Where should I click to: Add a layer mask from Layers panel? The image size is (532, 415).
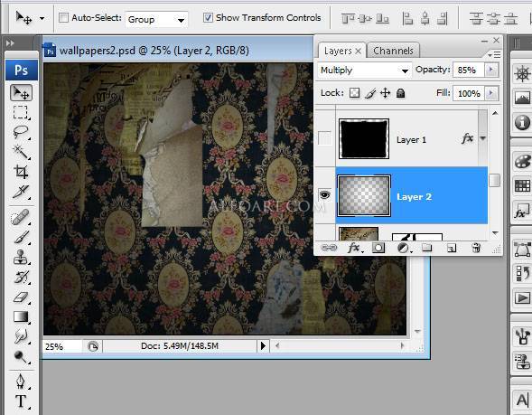378,248
